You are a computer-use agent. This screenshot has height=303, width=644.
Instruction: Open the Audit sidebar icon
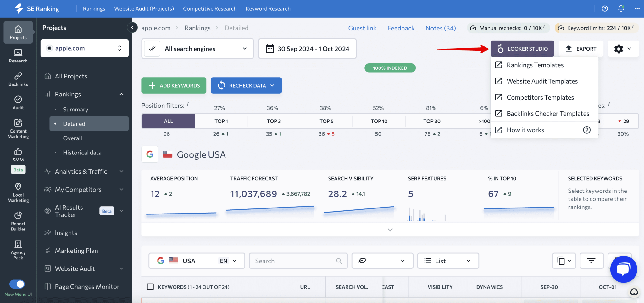click(x=18, y=102)
